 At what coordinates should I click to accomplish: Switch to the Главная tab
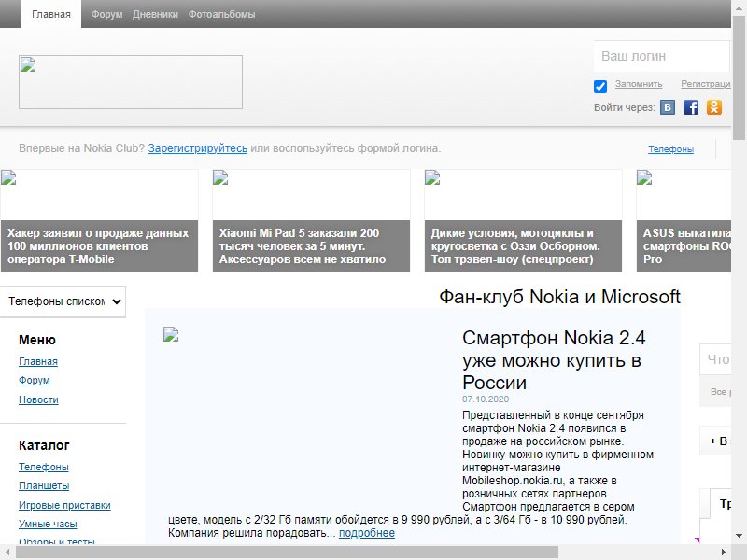click(51, 14)
